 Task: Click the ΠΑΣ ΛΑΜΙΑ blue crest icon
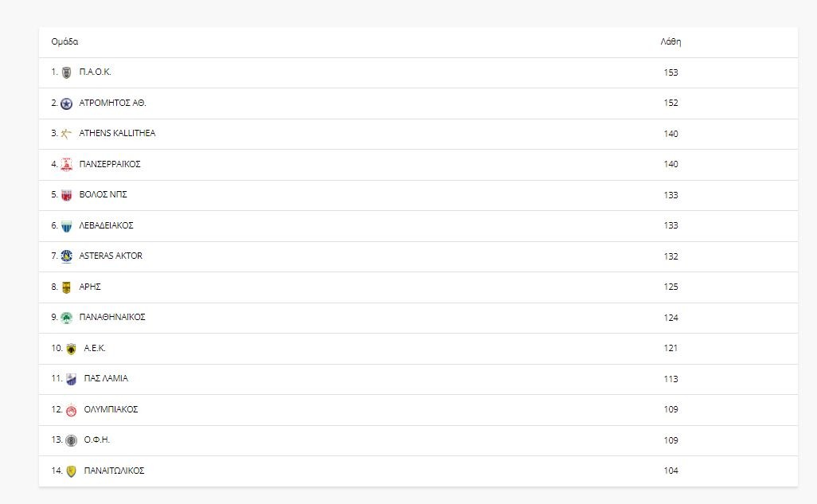click(71, 379)
